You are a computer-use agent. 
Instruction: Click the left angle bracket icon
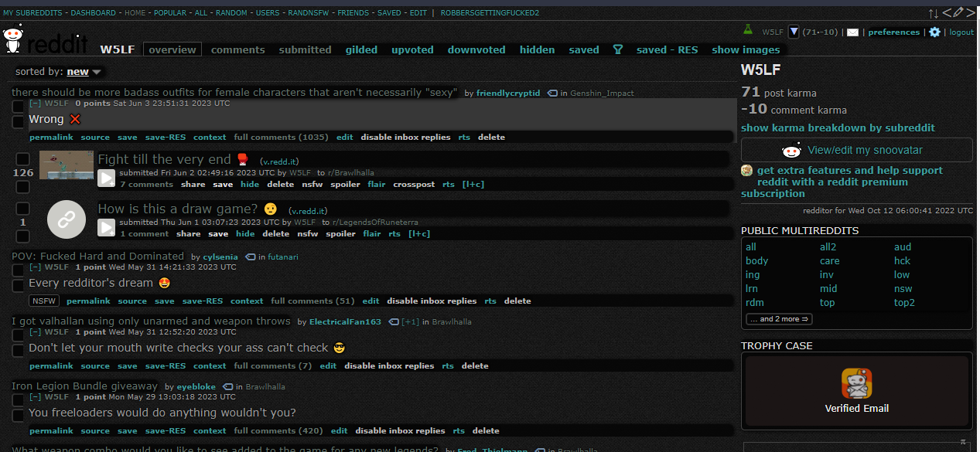coord(946,12)
